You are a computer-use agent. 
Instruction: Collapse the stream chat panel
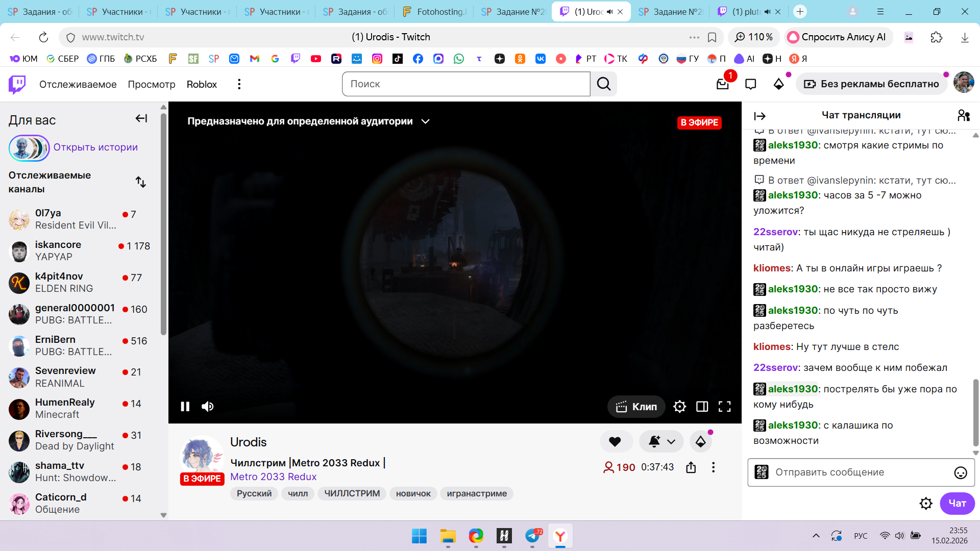(759, 116)
